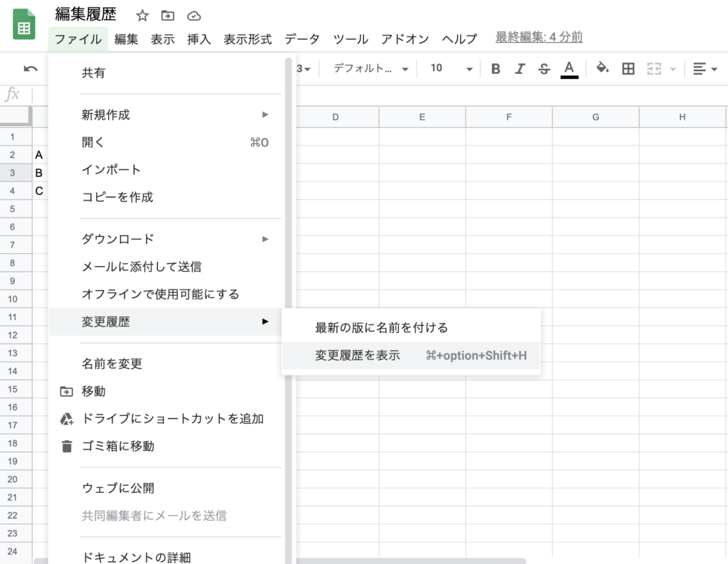728x564 pixels.
Task: Open the fill color paint bucket
Action: tap(602, 68)
